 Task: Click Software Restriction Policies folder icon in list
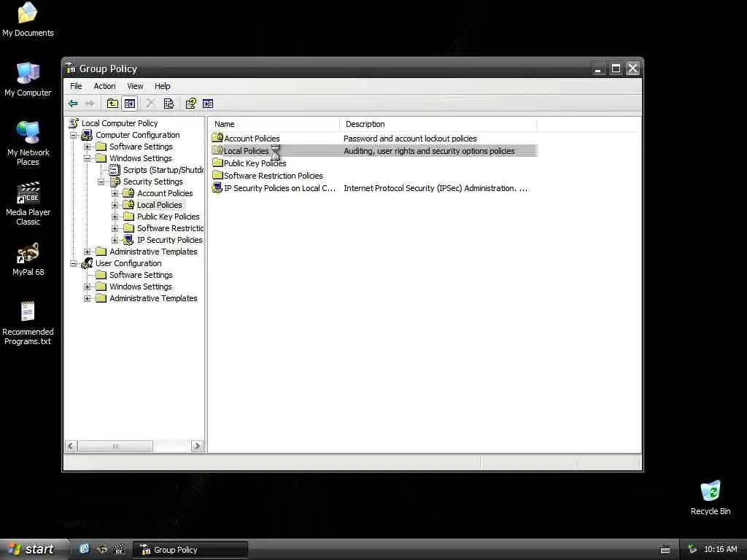(x=217, y=175)
